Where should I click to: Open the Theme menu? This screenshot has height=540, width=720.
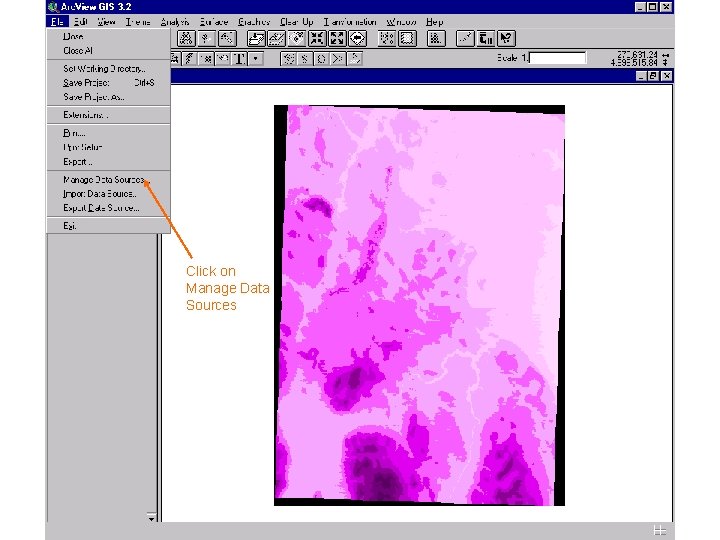(x=138, y=21)
